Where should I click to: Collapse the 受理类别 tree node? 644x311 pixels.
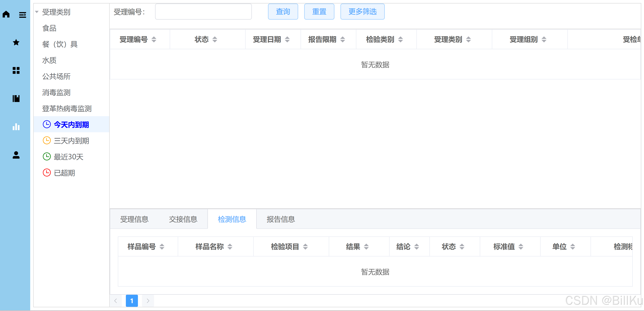coord(37,12)
